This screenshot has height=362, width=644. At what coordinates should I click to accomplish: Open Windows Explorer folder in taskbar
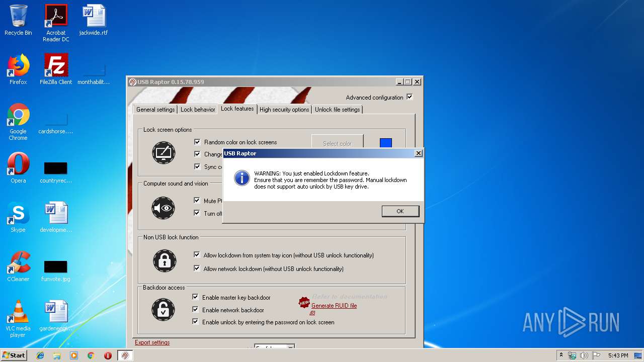[57, 355]
